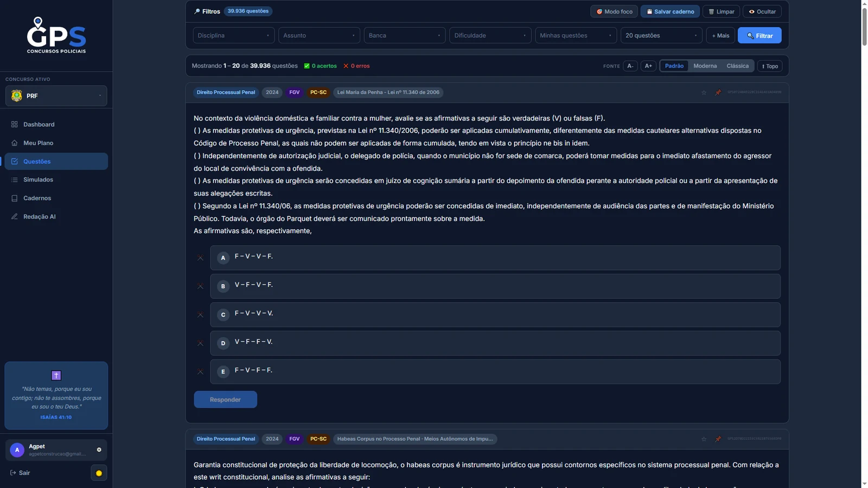Click the 'ISAÍAS 41:10' verse reference
The image size is (868, 488).
coord(56,418)
